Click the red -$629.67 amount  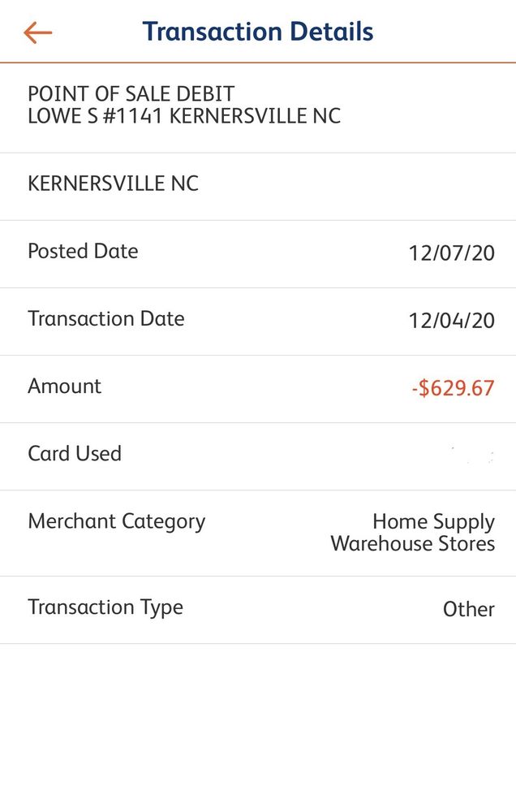click(x=453, y=388)
